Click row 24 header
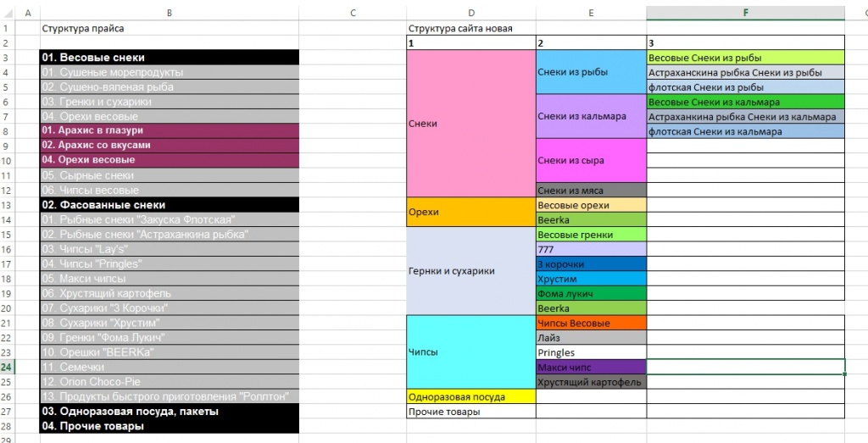Screen dimensions: 868x443 [x=8, y=367]
